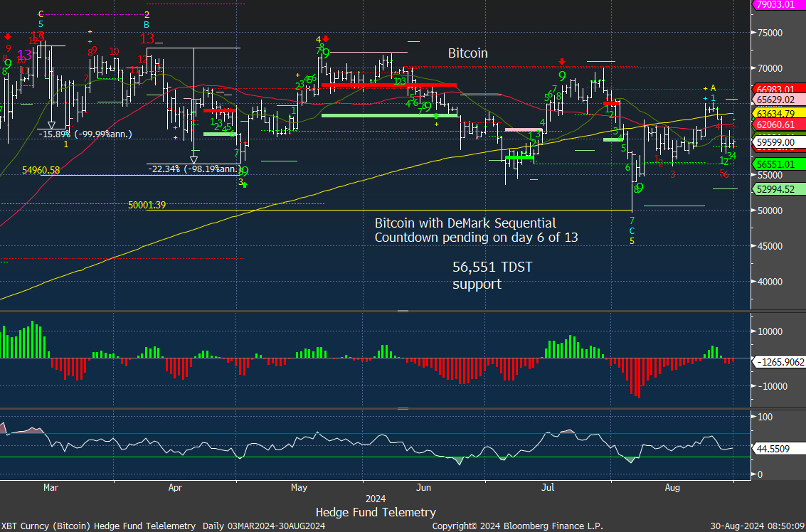The height and width of the screenshot is (532, 806).
Task: Select the 40000 price axis tick
Action: click(768, 282)
